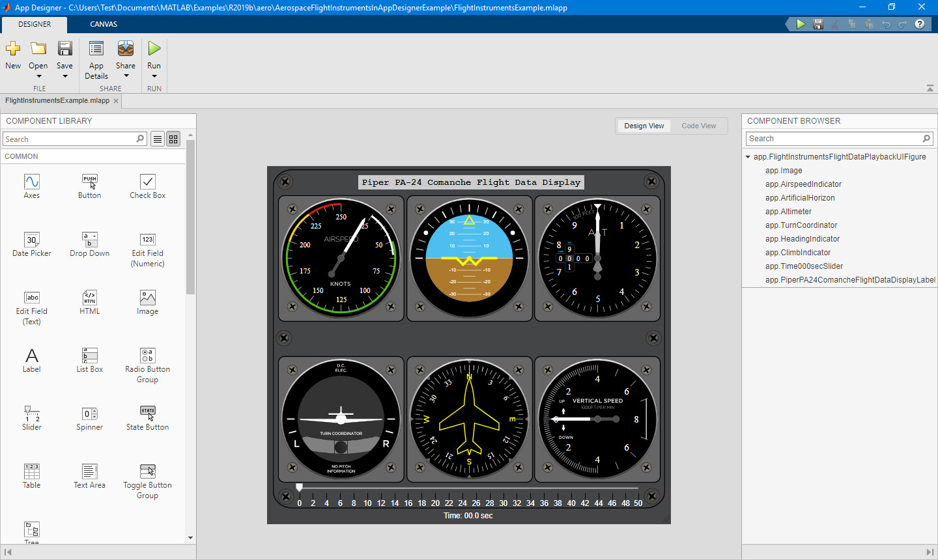The image size is (938, 560).
Task: Close the FlightInstrumentsExample.mlapp tab
Action: coord(116,101)
